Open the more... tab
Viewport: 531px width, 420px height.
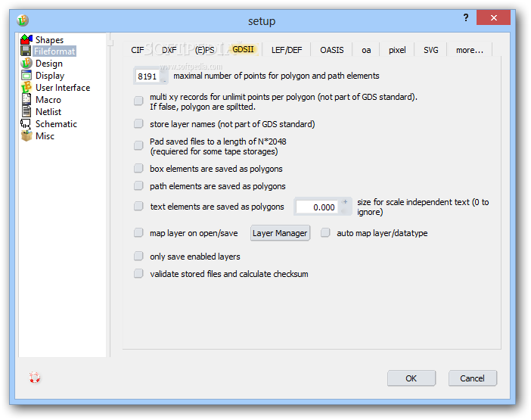point(470,50)
